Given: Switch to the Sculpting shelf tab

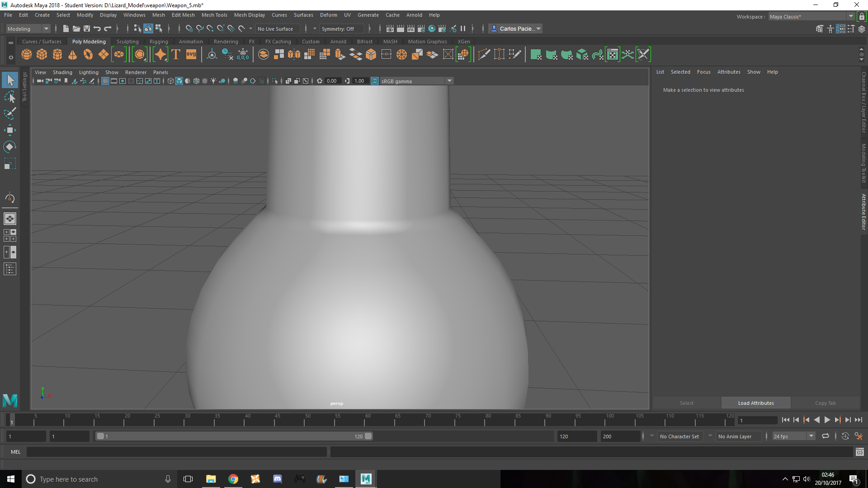Looking at the screenshot, I should pyautogui.click(x=127, y=41).
